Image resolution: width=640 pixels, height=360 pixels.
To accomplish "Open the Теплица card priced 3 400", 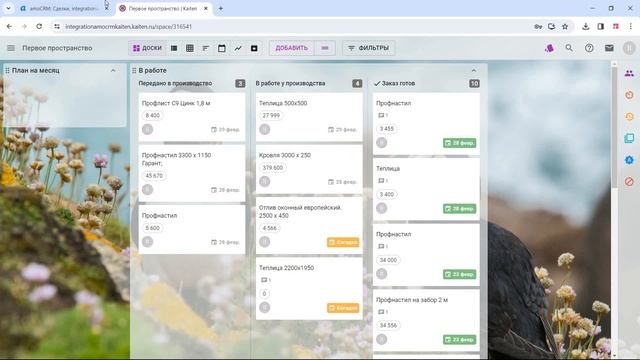I will tap(426, 189).
